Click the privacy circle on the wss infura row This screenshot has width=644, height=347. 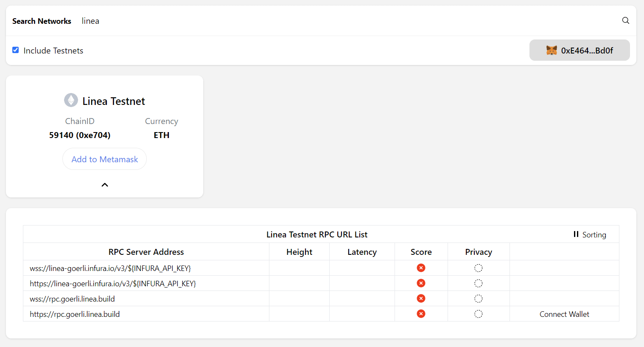point(479,268)
